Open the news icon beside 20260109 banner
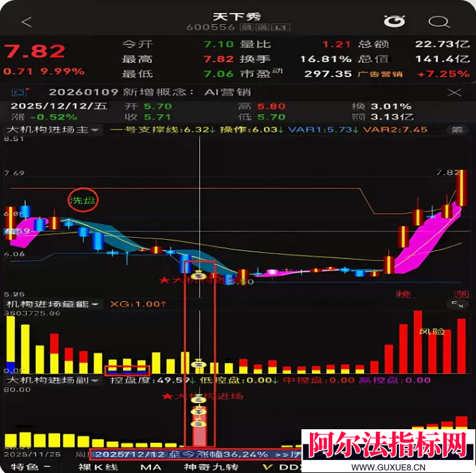This screenshot has width=476, height=473. pos(20,92)
